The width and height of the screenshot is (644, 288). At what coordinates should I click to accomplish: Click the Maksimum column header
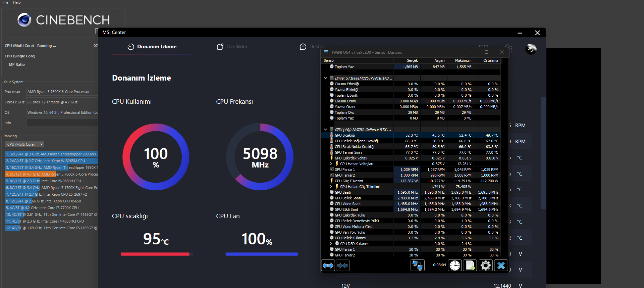[460, 60]
